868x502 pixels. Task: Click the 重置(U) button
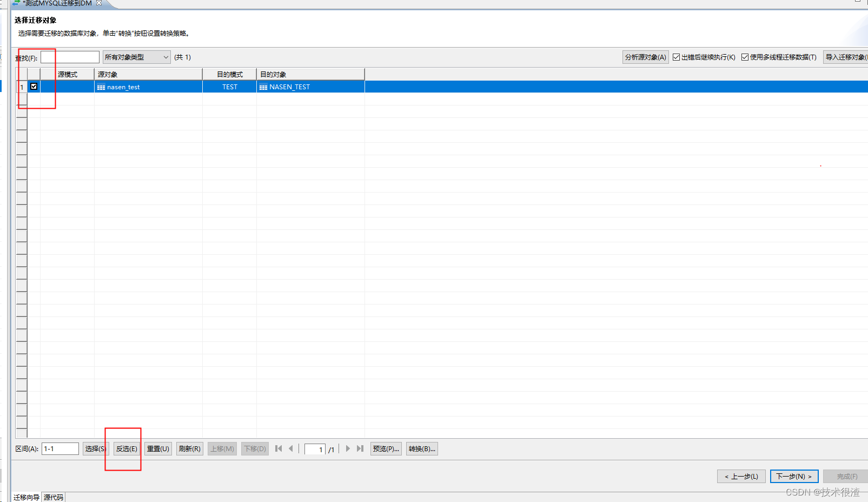(x=158, y=448)
